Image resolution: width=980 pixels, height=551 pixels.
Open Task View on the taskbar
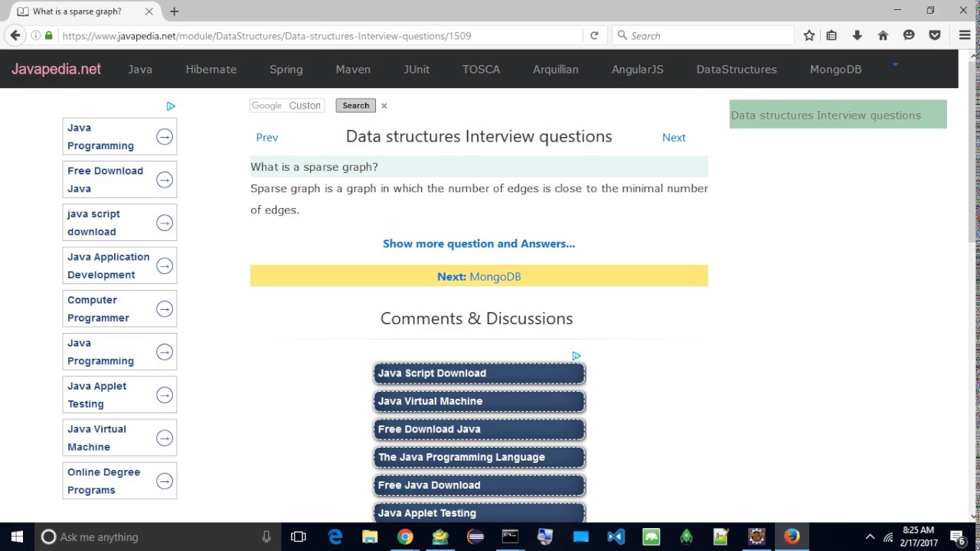[x=299, y=536]
